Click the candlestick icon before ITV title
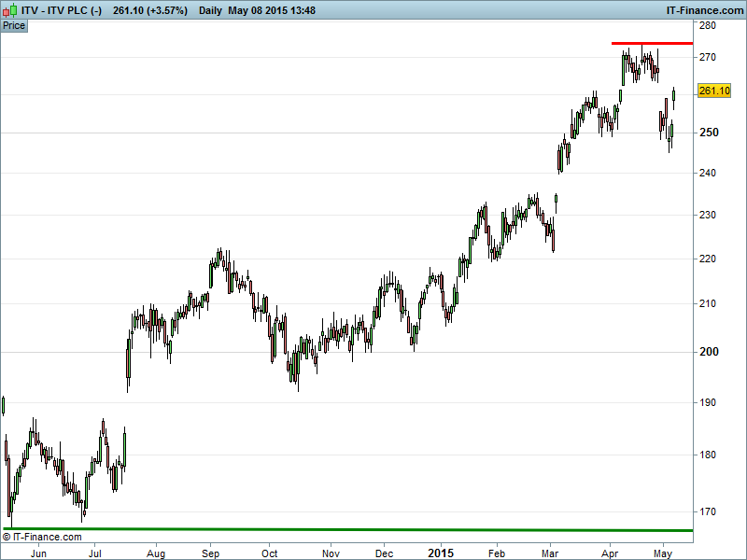Image resolution: width=747 pixels, height=560 pixels. point(10,10)
